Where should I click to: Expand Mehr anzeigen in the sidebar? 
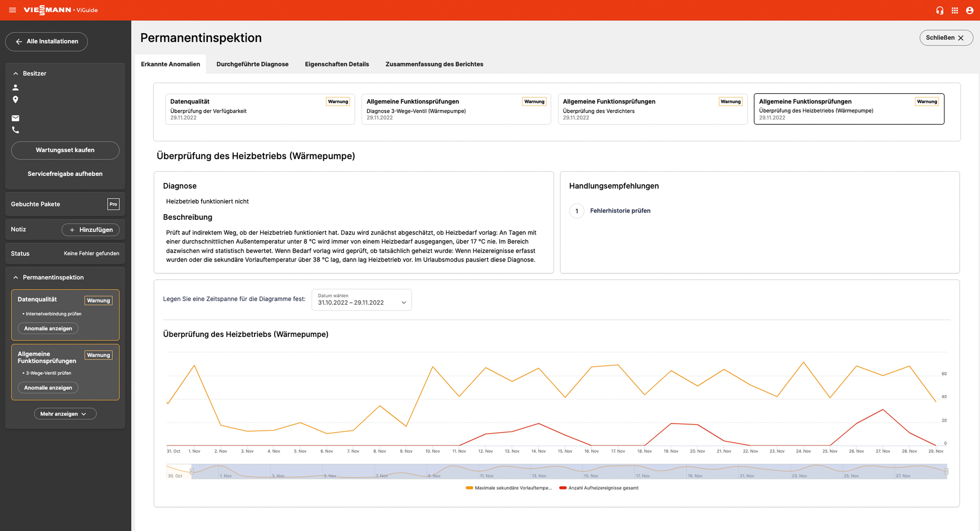pyautogui.click(x=65, y=414)
